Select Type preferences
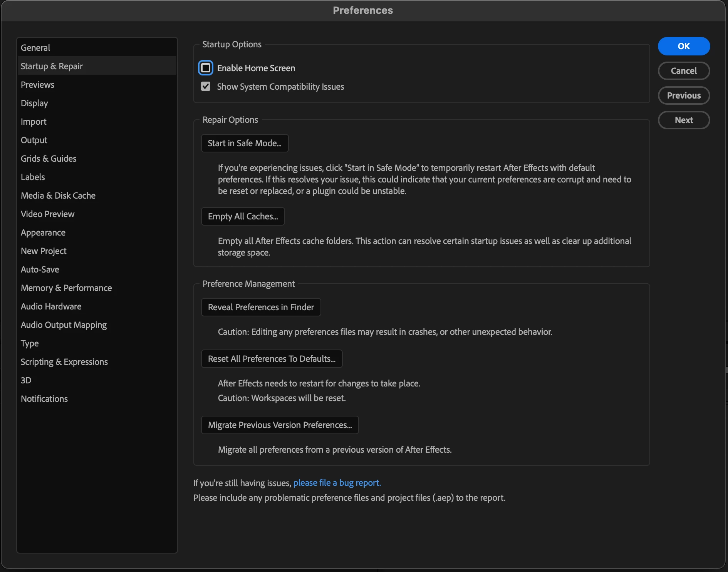Viewport: 728px width, 572px height. (97, 343)
